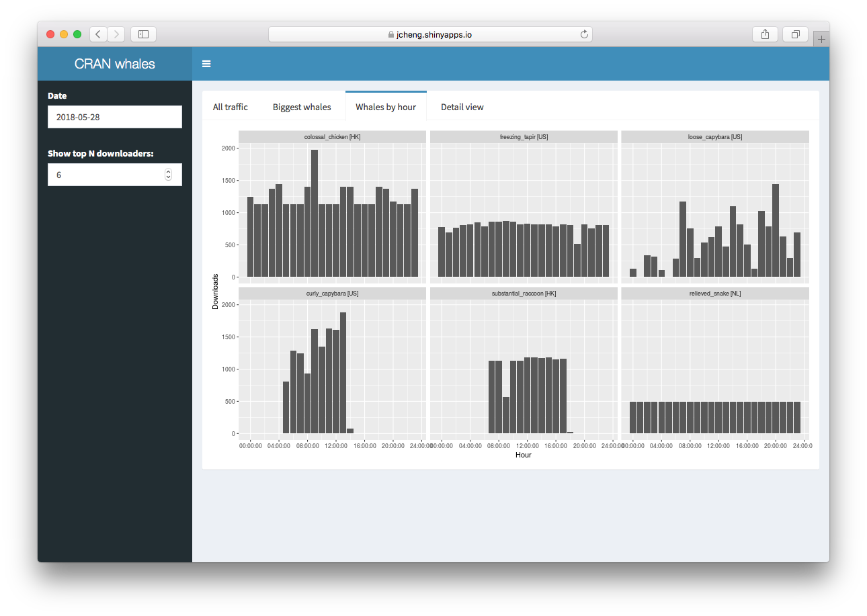
Task: Select the Whales by hour tab
Action: (x=386, y=107)
